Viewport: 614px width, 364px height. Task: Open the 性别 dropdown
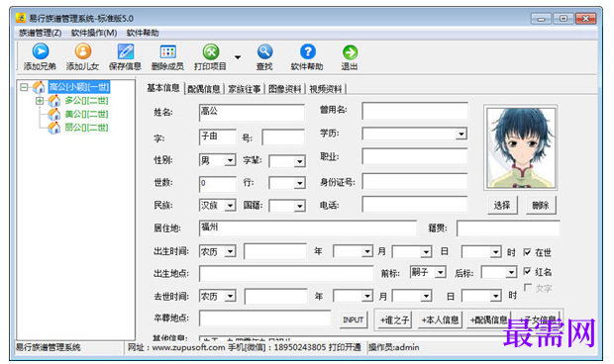tap(230, 160)
